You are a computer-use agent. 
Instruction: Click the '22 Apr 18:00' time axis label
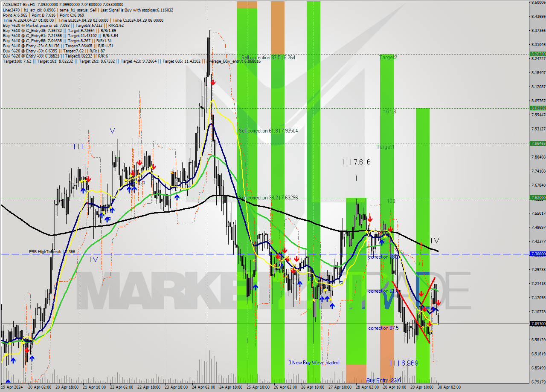pos(149,388)
